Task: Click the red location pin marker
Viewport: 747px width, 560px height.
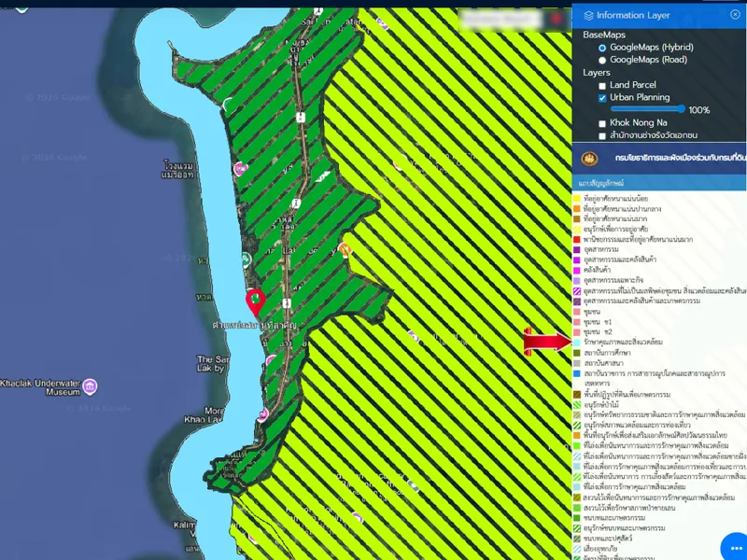Action: click(253, 301)
